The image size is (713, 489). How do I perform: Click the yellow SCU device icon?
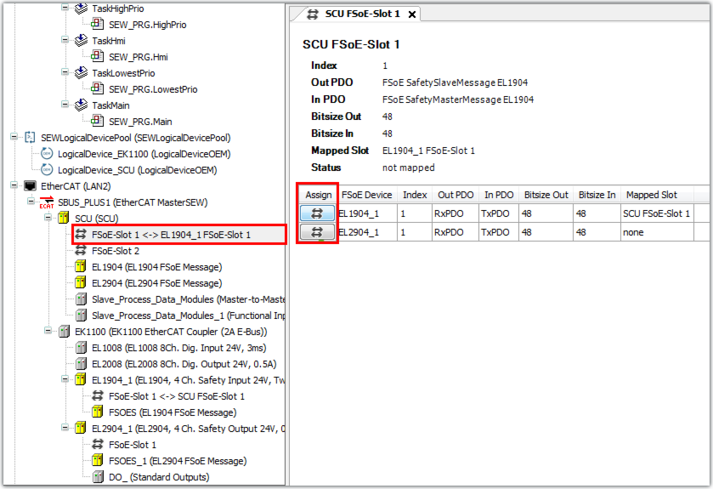[x=63, y=218]
